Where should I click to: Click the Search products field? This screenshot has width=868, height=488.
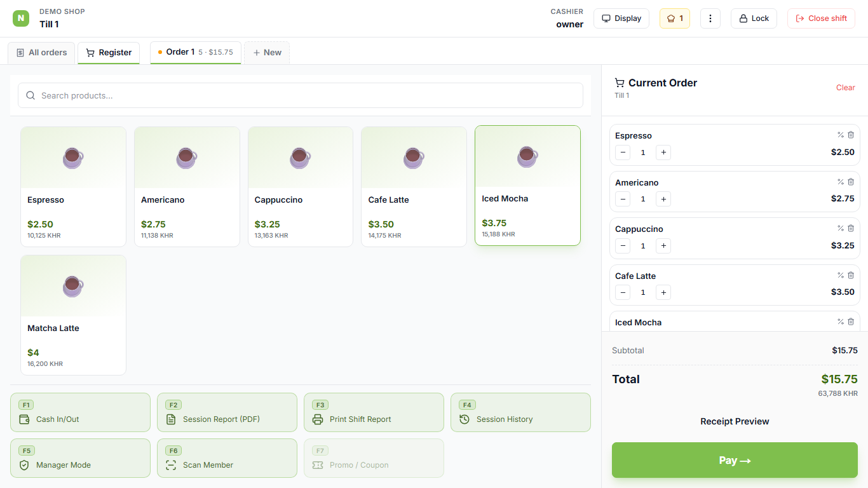coord(301,95)
